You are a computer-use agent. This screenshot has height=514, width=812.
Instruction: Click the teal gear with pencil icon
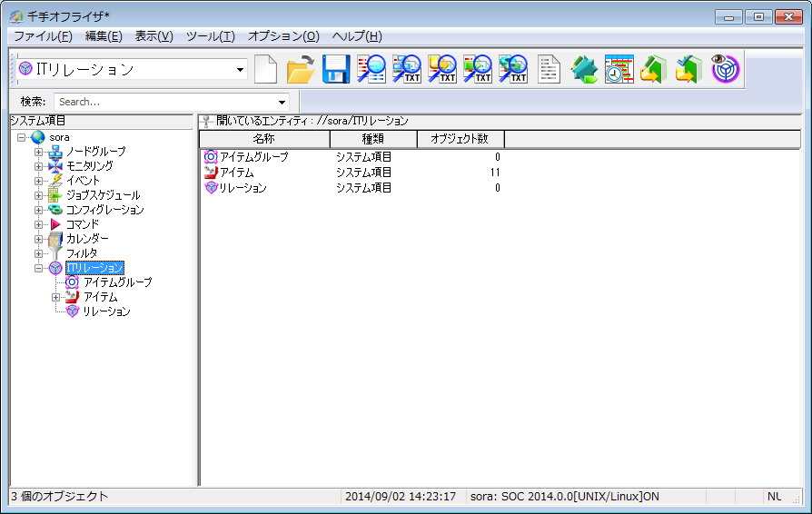[584, 69]
